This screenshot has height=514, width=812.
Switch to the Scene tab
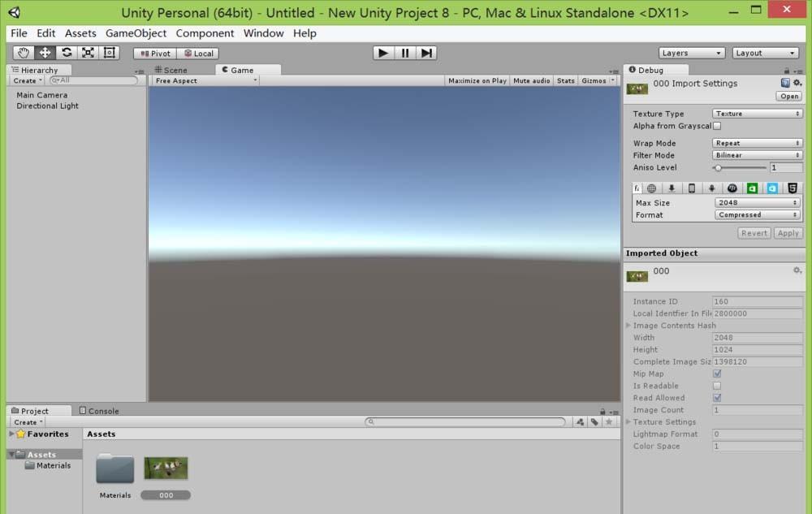pyautogui.click(x=173, y=70)
